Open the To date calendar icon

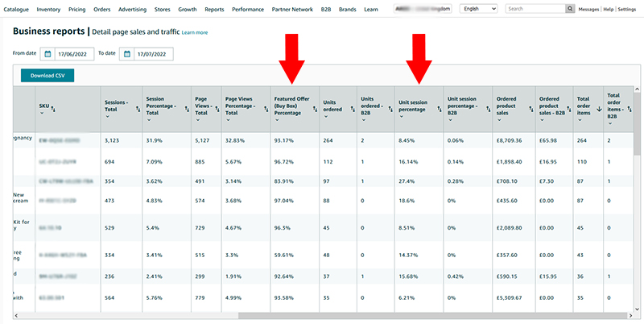(127, 54)
